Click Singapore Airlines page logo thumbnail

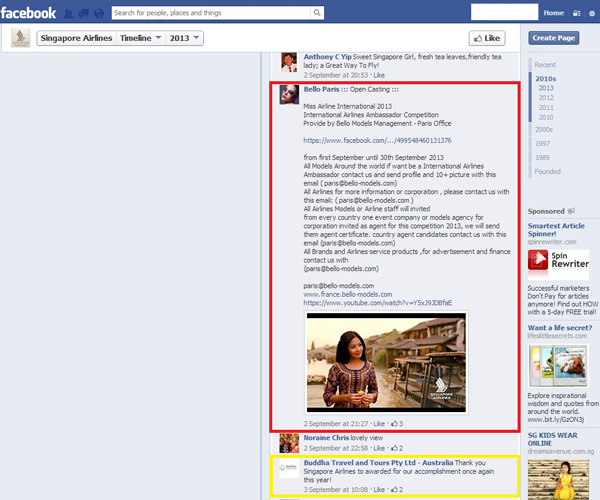click(20, 38)
